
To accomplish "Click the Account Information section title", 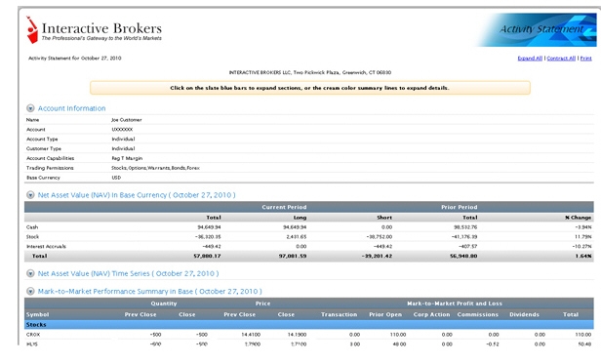I will 71,108.
